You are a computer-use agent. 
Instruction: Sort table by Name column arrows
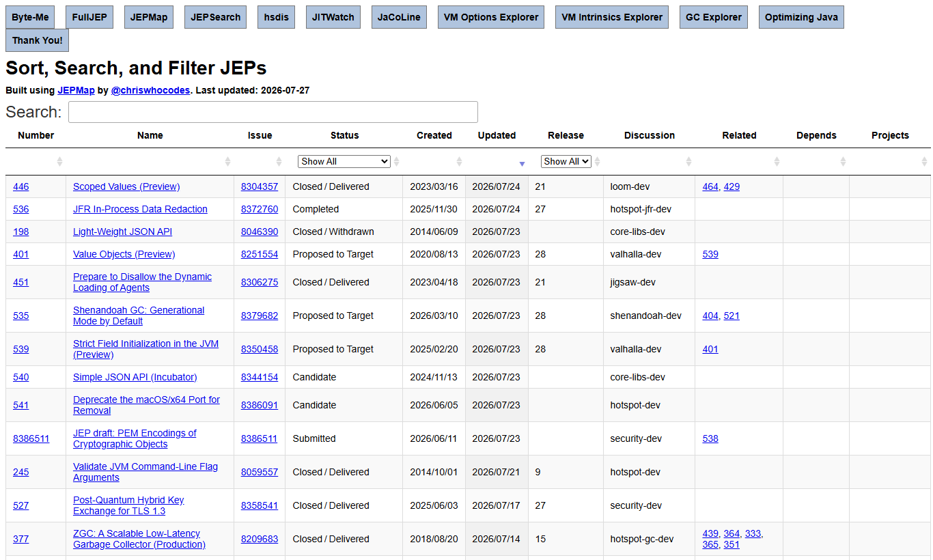(x=227, y=162)
